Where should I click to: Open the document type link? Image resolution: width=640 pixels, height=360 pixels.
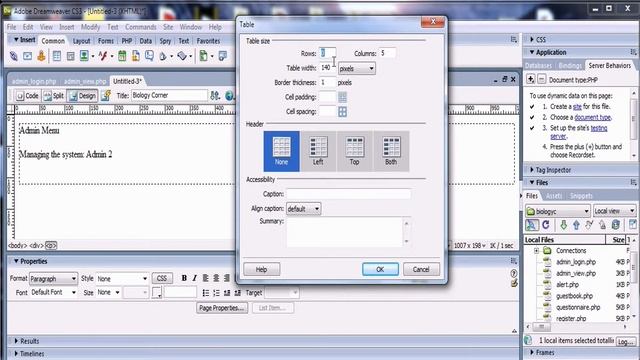[593, 118]
